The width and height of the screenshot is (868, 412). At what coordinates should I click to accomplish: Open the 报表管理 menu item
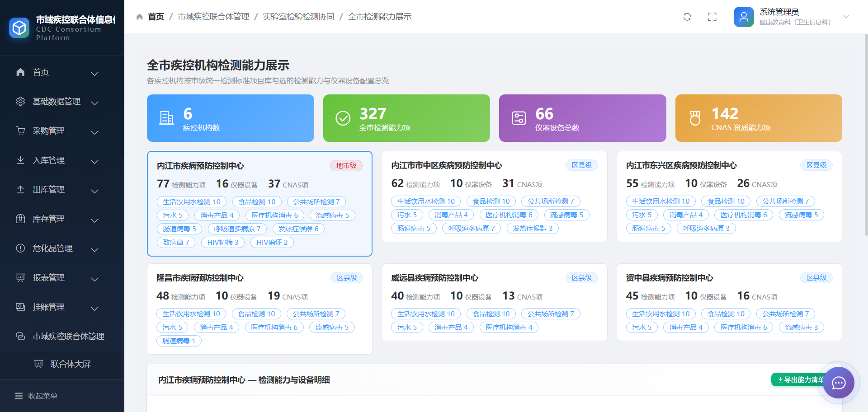62,277
